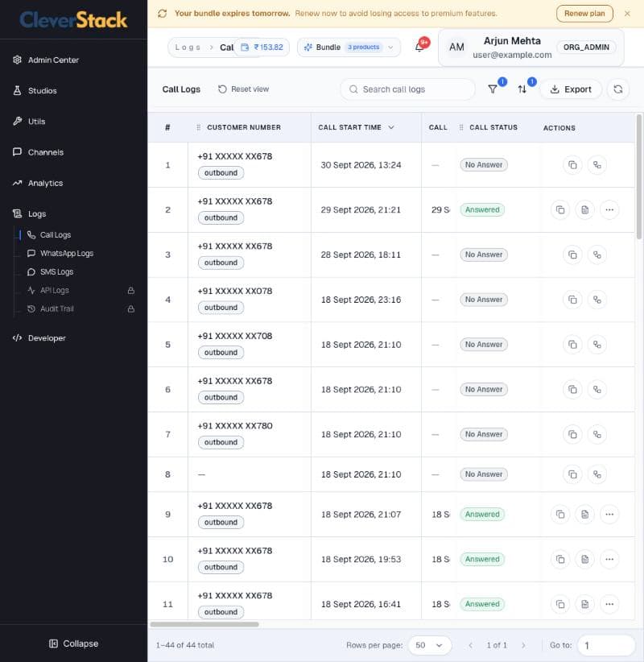644x662 pixels.
Task: Click the copy icon in row 10
Action: (560, 559)
